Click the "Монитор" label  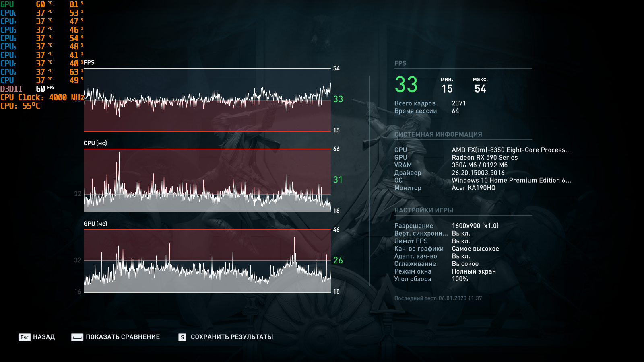[x=408, y=188]
